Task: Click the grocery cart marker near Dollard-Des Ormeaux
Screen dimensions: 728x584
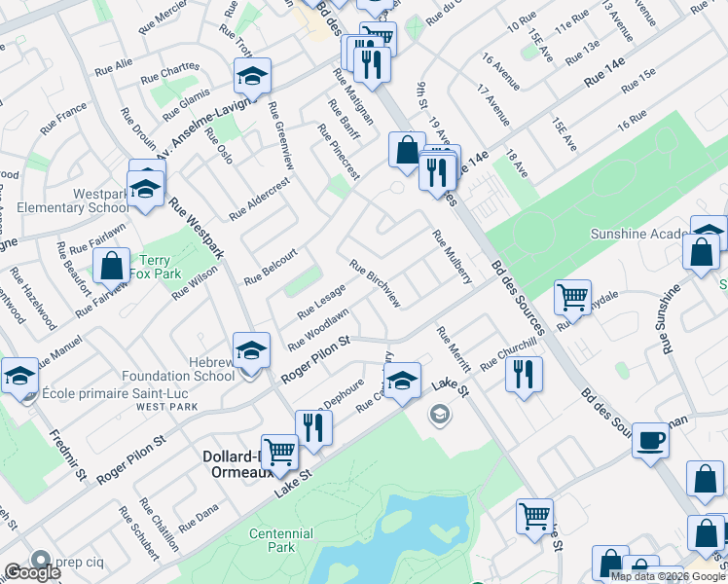Action: coord(279,454)
